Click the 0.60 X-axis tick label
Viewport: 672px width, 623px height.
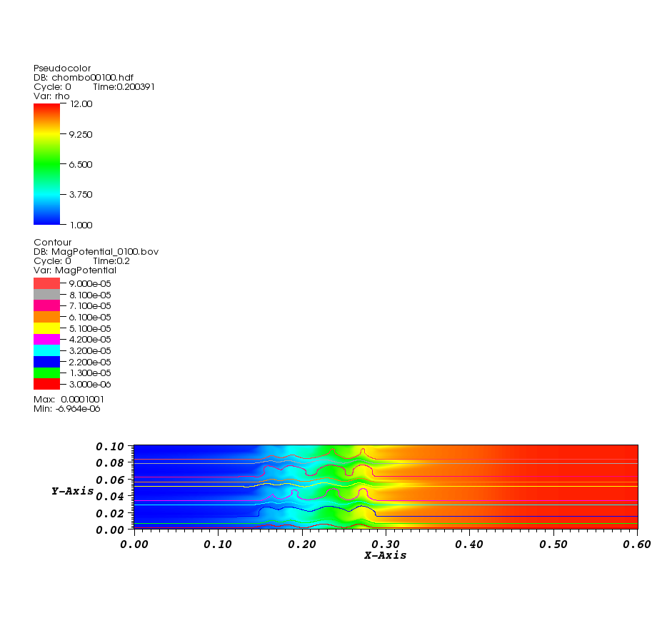(637, 545)
